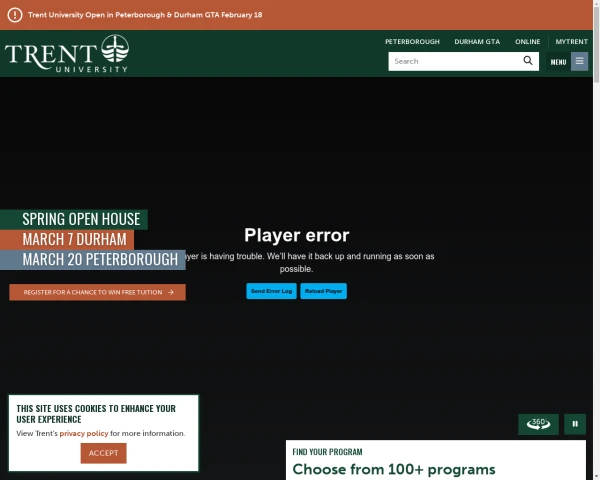Image resolution: width=600 pixels, height=480 pixels.
Task: Click the page vertical scrollbar thumb
Action: [x=596, y=44]
